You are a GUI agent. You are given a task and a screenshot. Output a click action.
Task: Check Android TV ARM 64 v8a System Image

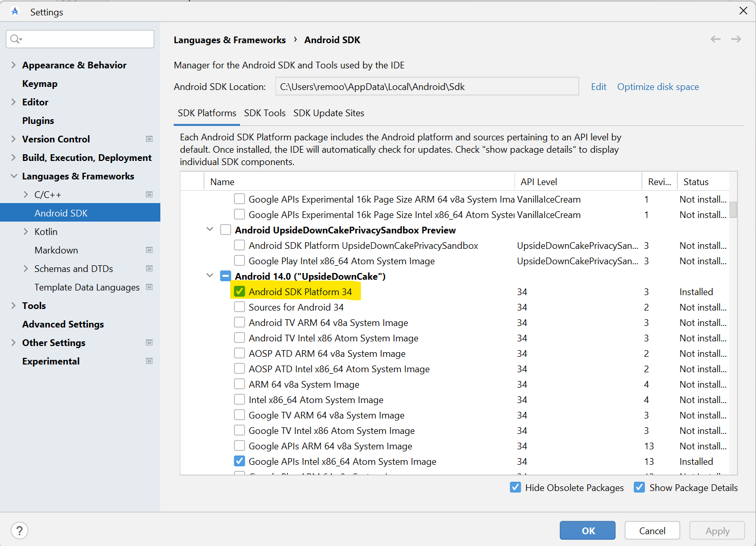(x=239, y=322)
